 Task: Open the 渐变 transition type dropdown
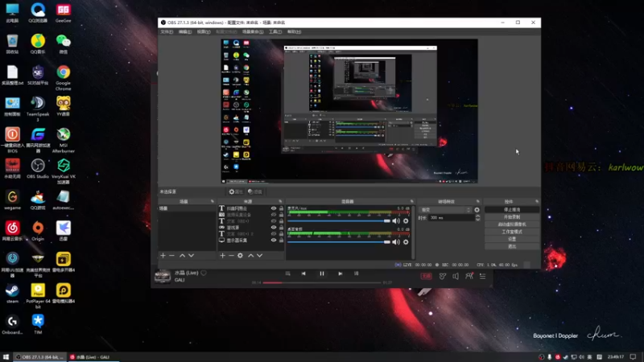pos(445,210)
